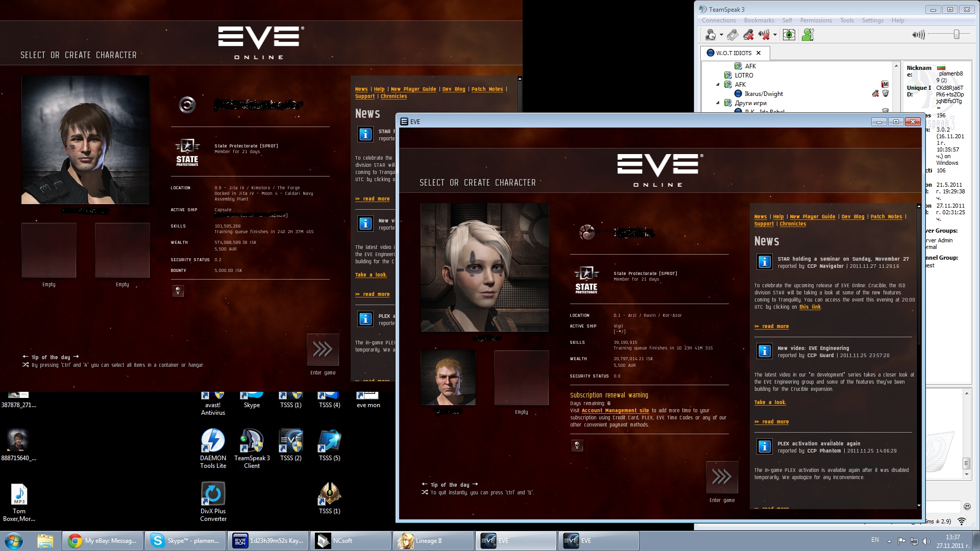
Task: Open away status dropdown arrow
Action: click(x=721, y=35)
